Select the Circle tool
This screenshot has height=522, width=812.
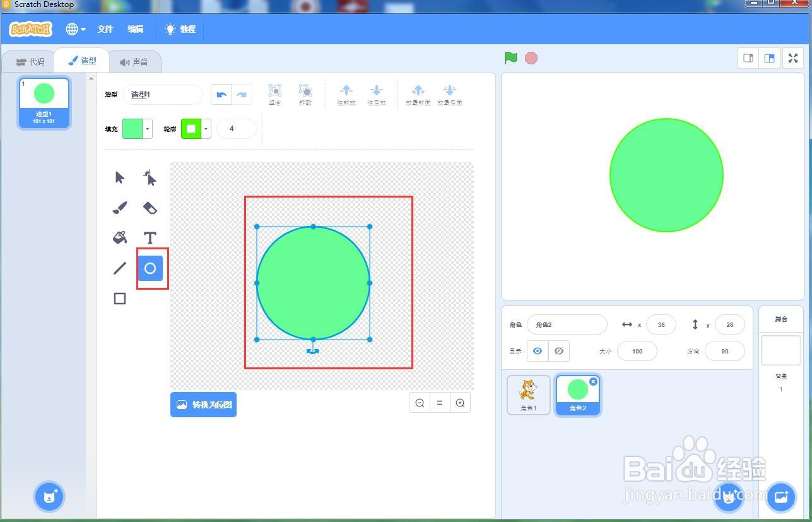tap(150, 268)
